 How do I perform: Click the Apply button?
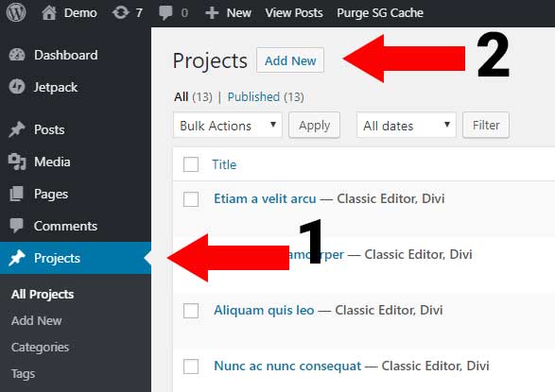[314, 125]
